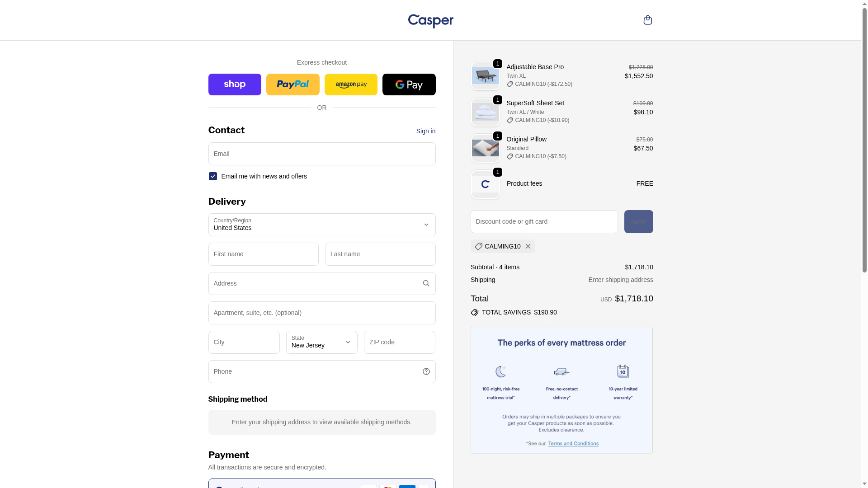Click the SuperSoft Sheet Set thumbnail

point(485,112)
